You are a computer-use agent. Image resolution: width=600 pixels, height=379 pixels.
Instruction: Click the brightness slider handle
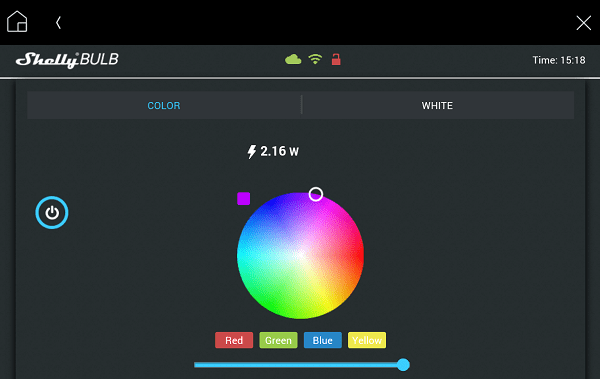click(403, 364)
